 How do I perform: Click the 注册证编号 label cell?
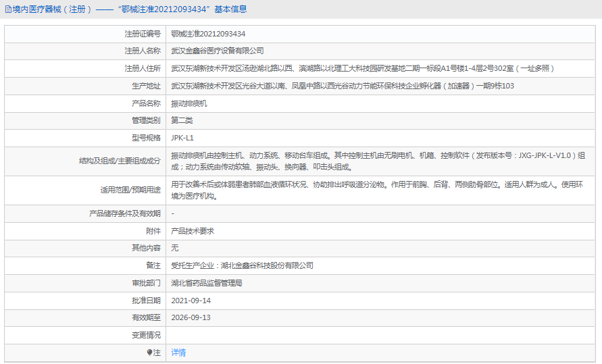[85, 34]
